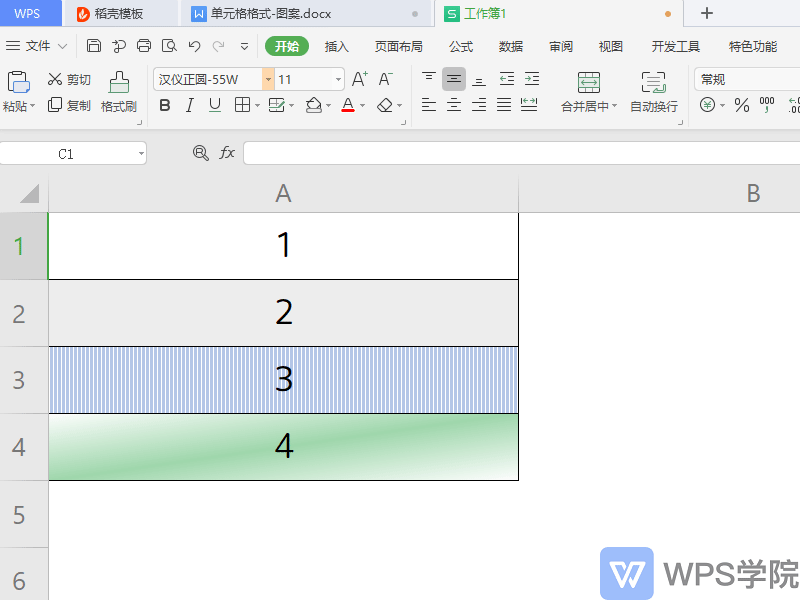
Task: Expand Merge and Center dropdown arrow
Action: [x=614, y=106]
